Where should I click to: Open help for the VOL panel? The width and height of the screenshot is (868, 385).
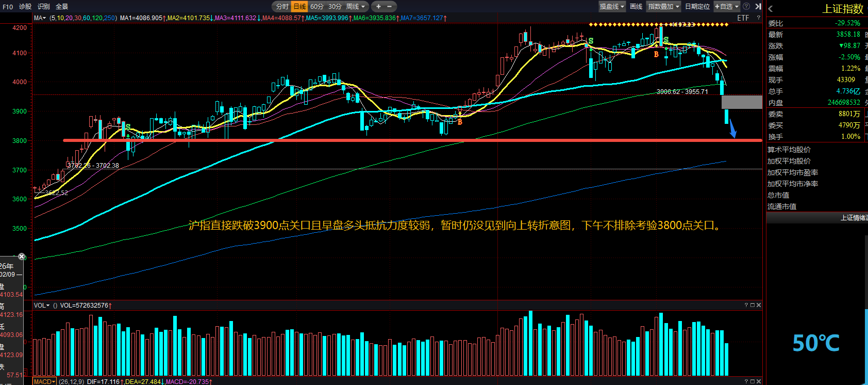coord(746,305)
